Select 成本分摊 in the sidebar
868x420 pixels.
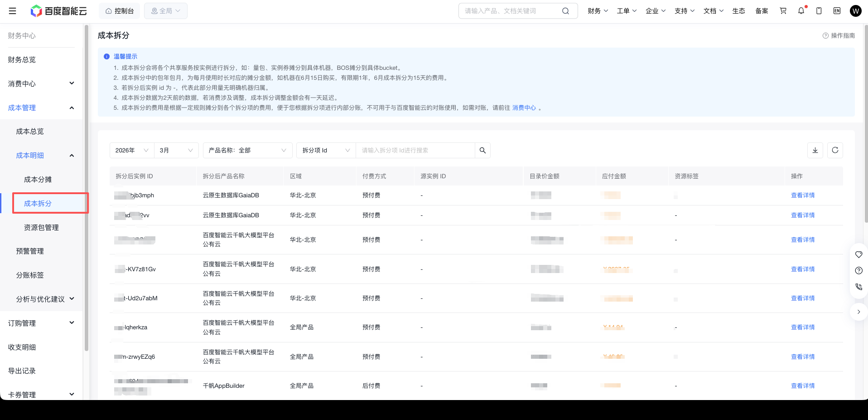[38, 180]
